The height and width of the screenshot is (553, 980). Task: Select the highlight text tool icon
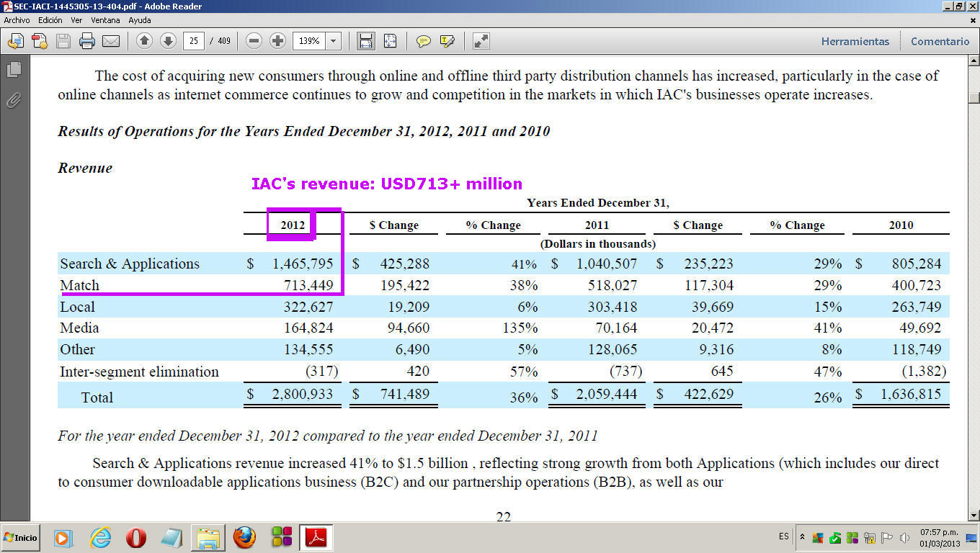click(x=447, y=41)
